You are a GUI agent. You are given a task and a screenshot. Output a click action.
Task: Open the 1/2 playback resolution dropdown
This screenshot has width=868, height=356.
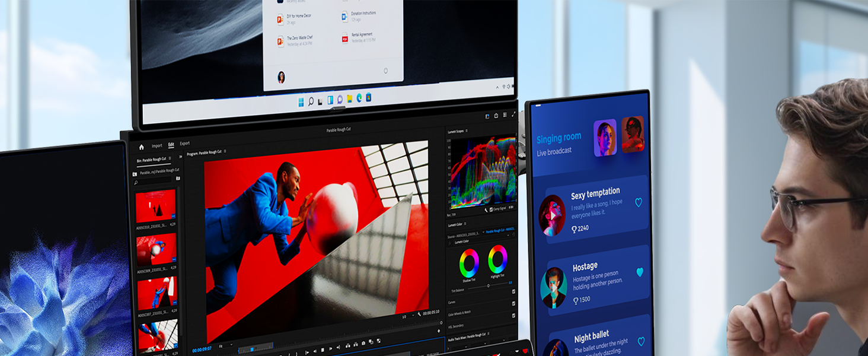[x=407, y=316]
